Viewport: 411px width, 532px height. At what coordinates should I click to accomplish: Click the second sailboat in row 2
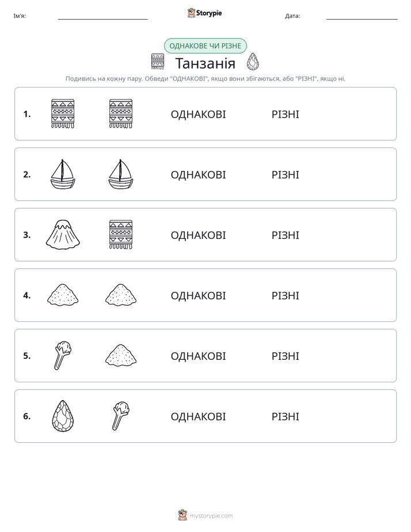tap(121, 174)
